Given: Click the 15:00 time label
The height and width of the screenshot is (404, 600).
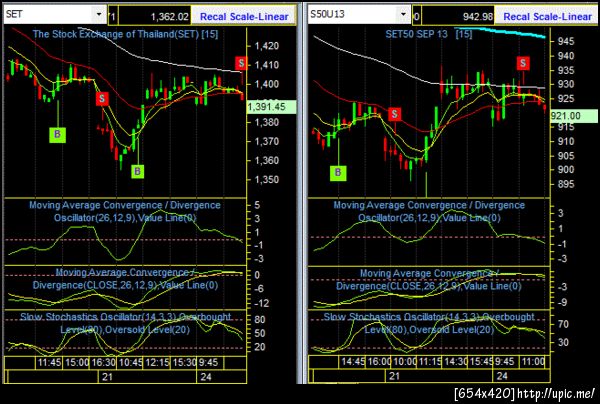Looking at the screenshot, I should tap(77, 362).
